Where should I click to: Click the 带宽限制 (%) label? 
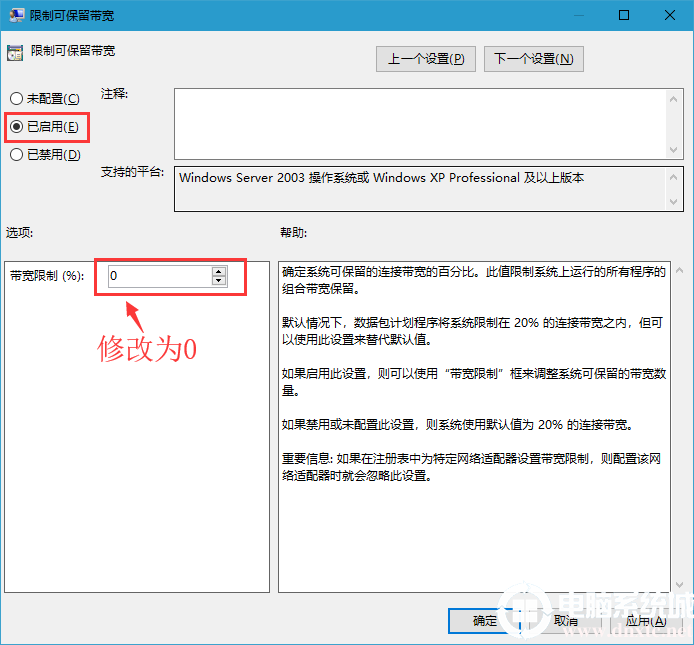[x=47, y=276]
